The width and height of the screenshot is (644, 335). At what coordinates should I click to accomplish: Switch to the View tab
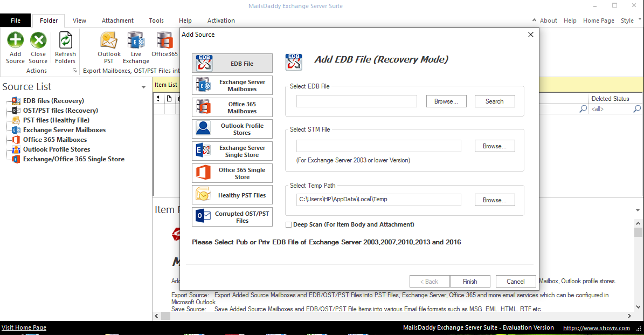point(79,20)
